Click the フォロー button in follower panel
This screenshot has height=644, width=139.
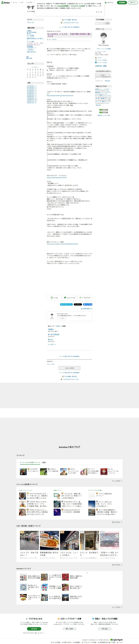pyautogui.click(x=103, y=75)
